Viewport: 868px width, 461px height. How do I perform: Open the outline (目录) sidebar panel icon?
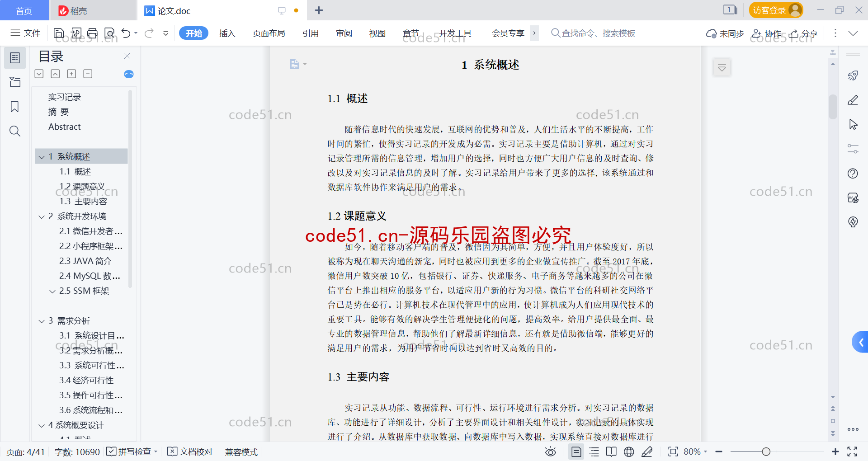click(x=15, y=58)
